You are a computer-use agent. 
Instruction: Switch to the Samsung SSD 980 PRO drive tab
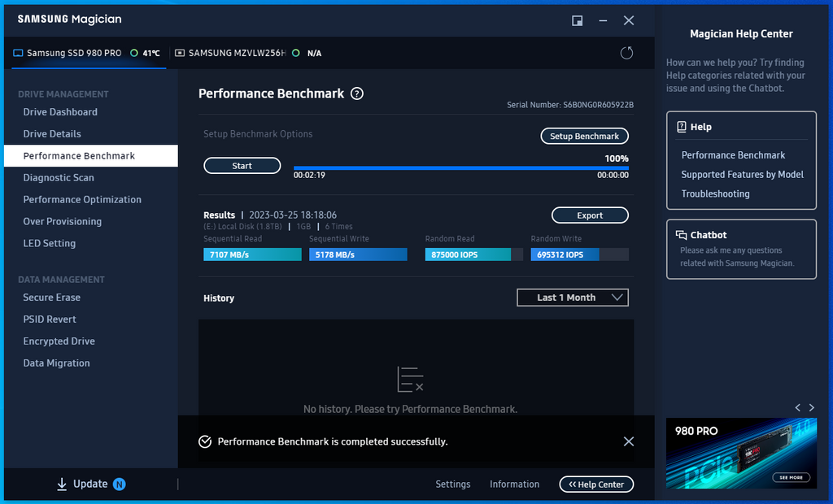[x=88, y=53]
